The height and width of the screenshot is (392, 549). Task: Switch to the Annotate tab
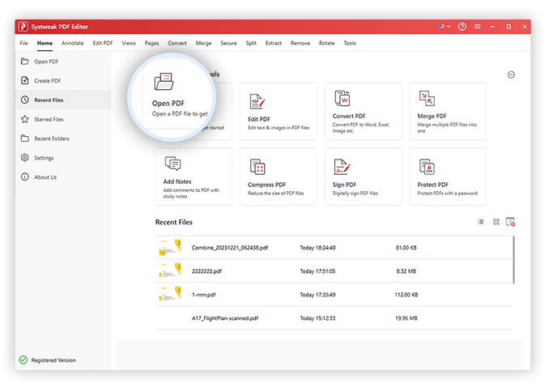(x=73, y=43)
